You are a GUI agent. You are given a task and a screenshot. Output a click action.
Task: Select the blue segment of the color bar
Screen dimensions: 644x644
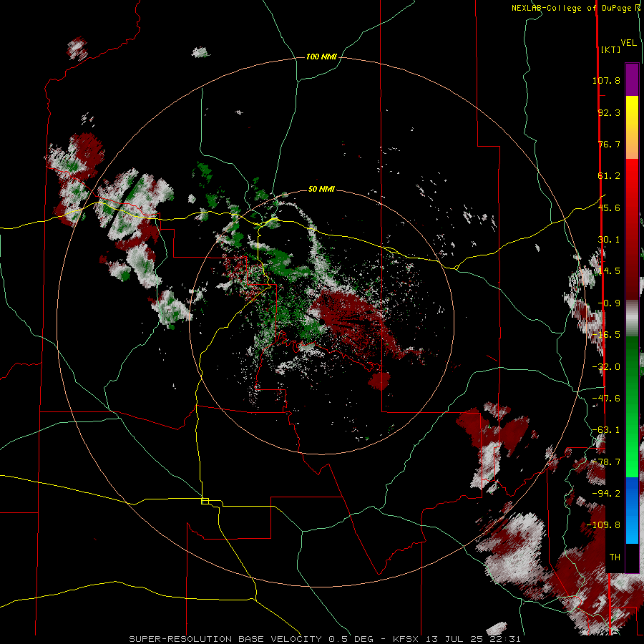pyautogui.click(x=632, y=510)
